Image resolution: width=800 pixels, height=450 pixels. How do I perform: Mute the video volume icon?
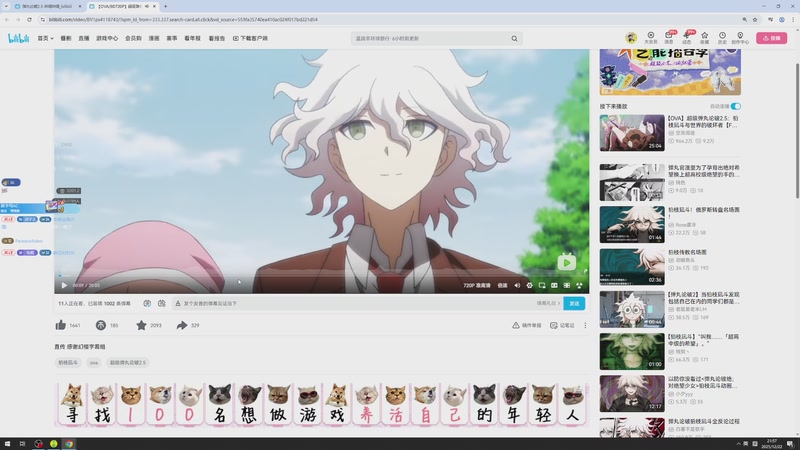pos(517,285)
